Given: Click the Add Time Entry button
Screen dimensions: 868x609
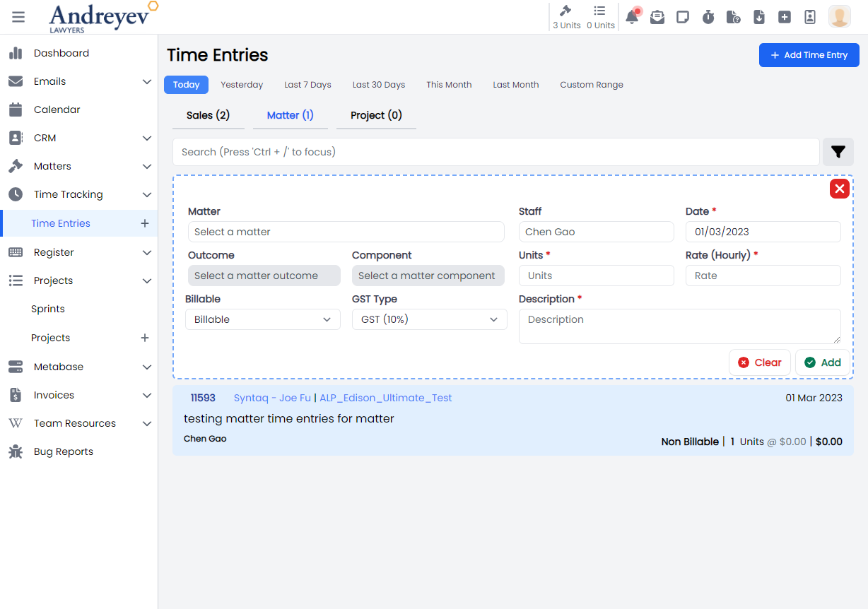Looking at the screenshot, I should (x=809, y=55).
